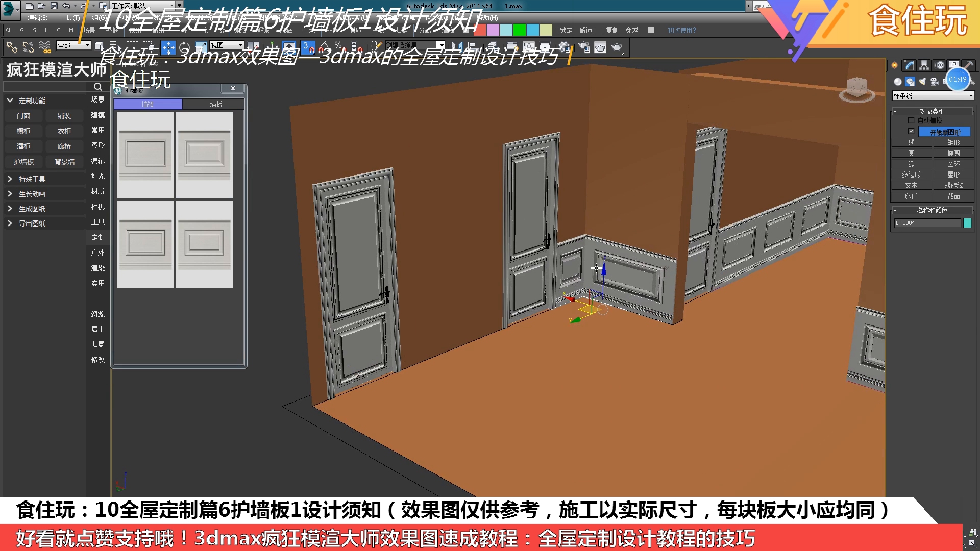Open the Hierarchy command panel tab

[924, 65]
